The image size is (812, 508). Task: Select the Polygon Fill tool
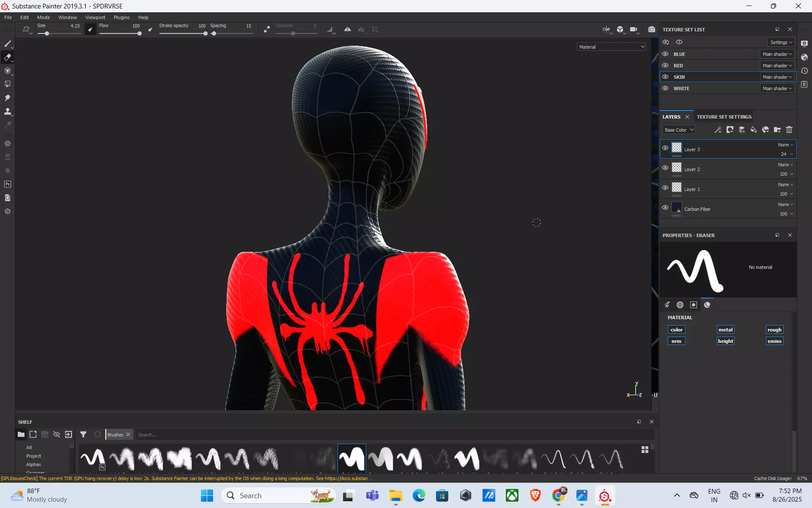pos(8,84)
